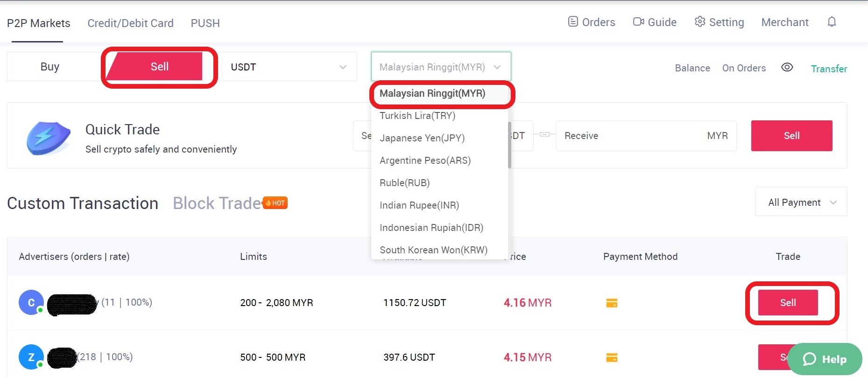Click the Quick Trade Sell button
The width and height of the screenshot is (868, 377).
click(x=791, y=136)
